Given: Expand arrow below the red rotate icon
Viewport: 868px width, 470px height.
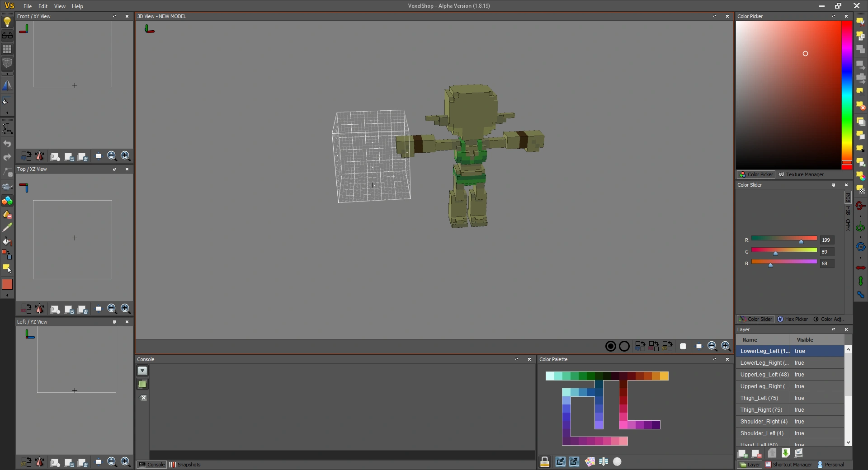Looking at the screenshot, I should pos(861,216).
